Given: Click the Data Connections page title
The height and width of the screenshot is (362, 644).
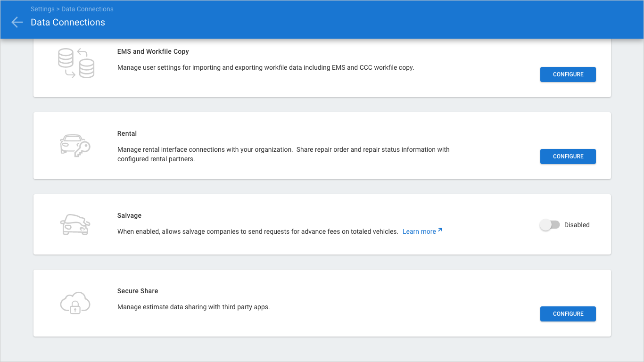Looking at the screenshot, I should (x=68, y=22).
